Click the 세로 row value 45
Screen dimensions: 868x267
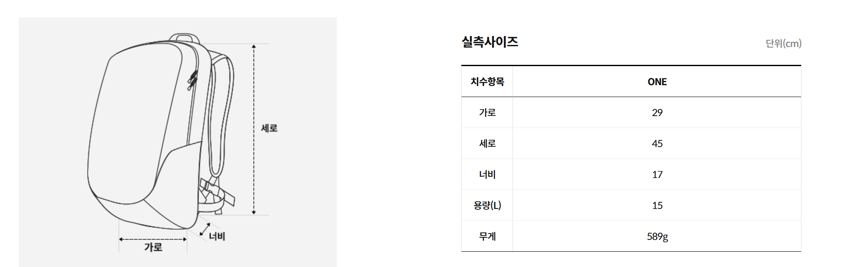tap(657, 144)
